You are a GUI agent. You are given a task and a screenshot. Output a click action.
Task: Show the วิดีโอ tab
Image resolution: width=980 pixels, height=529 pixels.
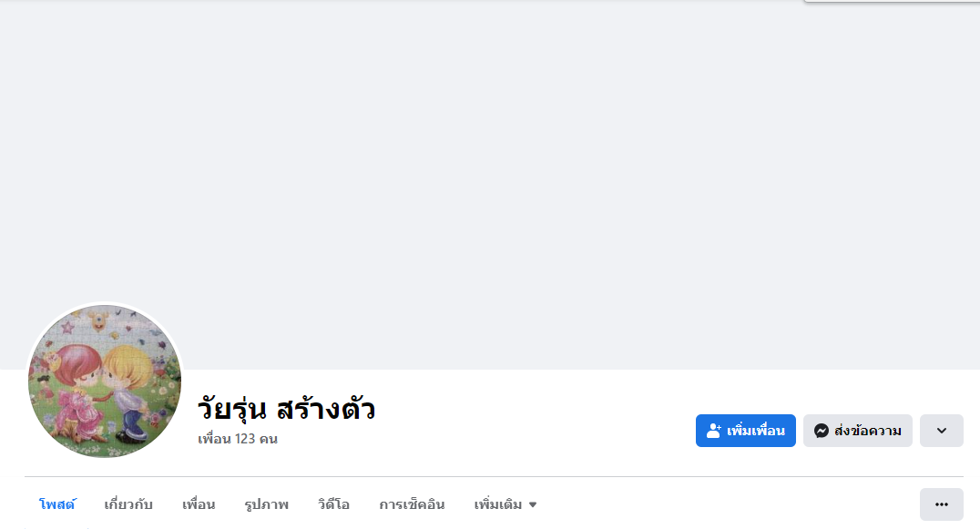[x=333, y=504]
